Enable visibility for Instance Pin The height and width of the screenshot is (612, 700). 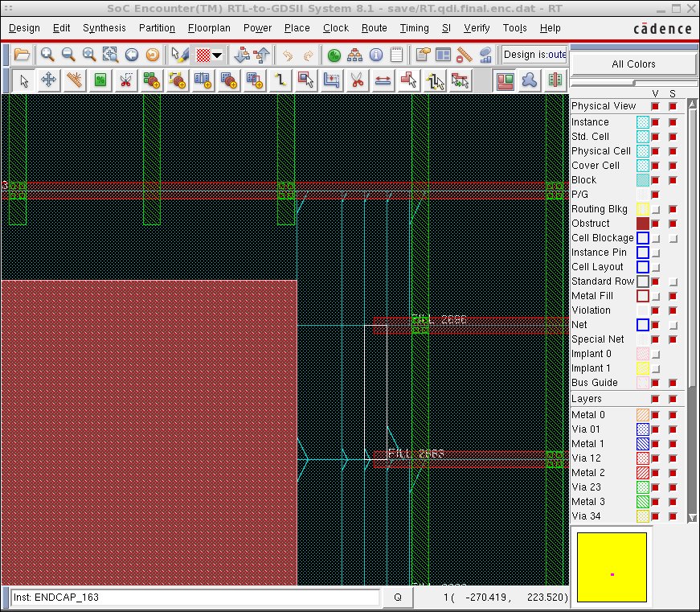click(x=655, y=253)
